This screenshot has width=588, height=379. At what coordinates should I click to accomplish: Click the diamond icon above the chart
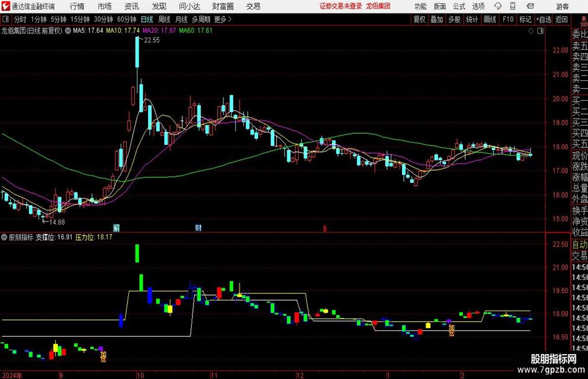click(531, 31)
